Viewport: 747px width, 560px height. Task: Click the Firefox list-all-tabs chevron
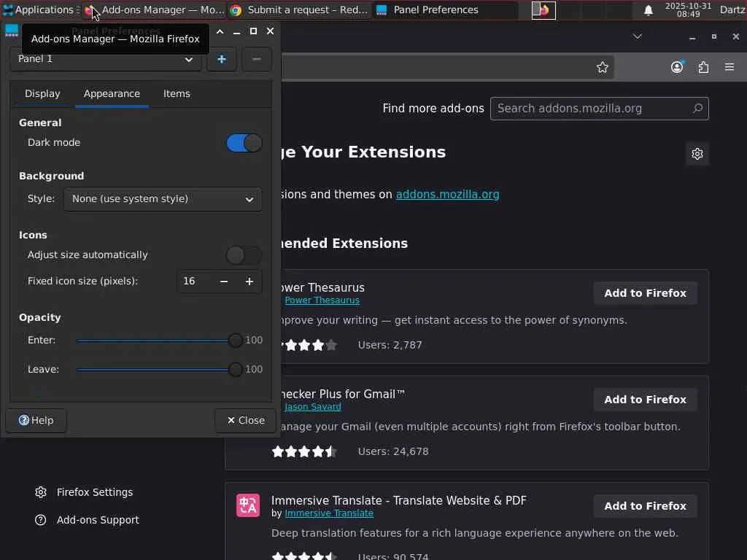638,36
